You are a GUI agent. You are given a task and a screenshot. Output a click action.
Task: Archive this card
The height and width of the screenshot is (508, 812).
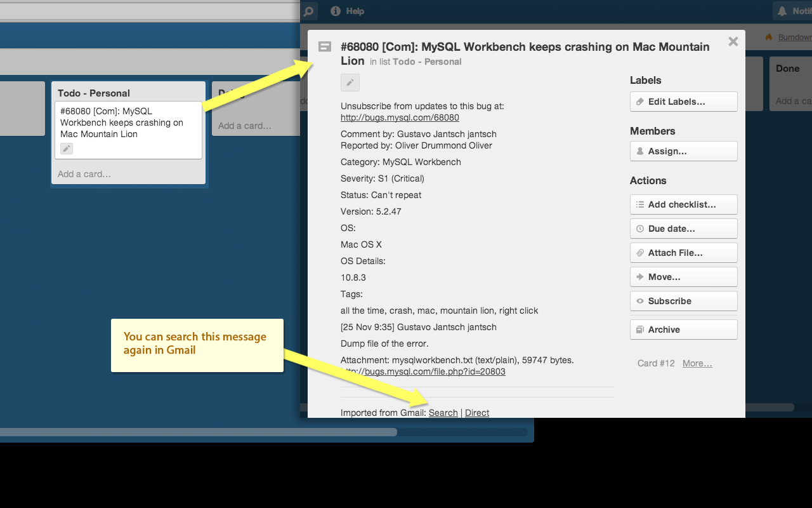(x=683, y=330)
